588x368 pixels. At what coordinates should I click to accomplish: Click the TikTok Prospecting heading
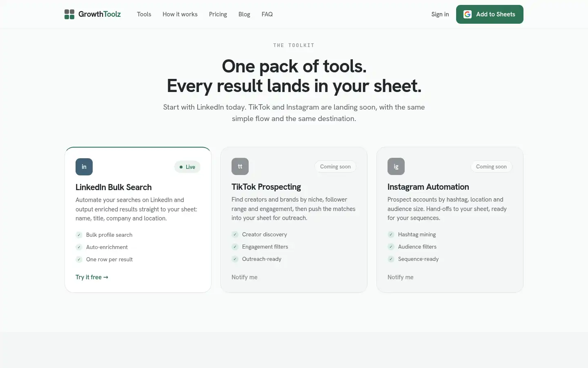click(266, 187)
